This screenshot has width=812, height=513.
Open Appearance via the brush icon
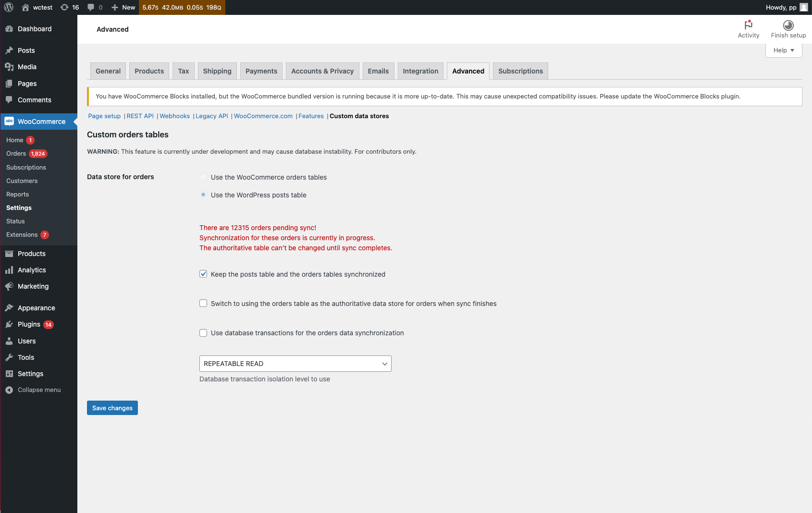tap(10, 308)
